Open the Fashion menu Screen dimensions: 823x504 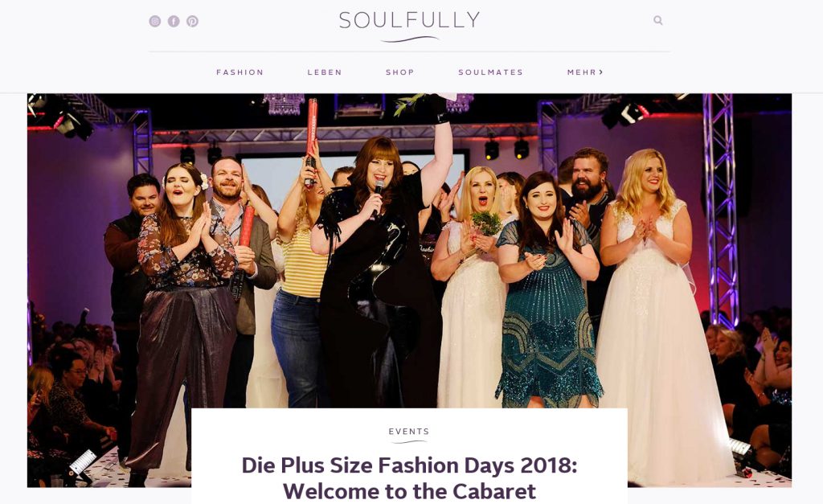tap(240, 72)
